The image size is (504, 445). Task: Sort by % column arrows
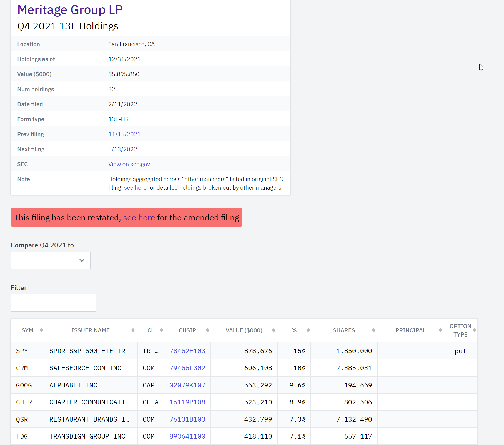tap(308, 330)
